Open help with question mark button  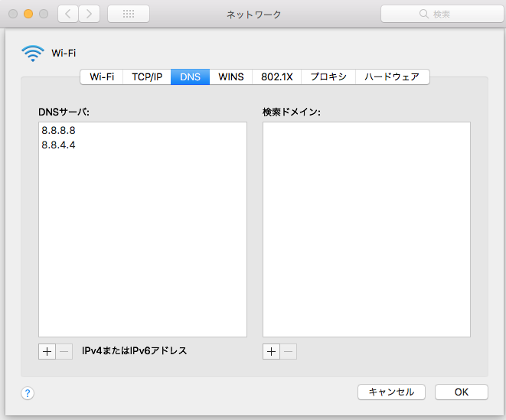pos(28,393)
